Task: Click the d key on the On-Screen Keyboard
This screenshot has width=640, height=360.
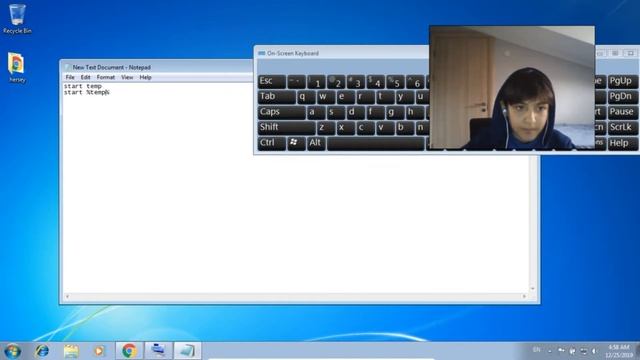Action: coord(355,112)
